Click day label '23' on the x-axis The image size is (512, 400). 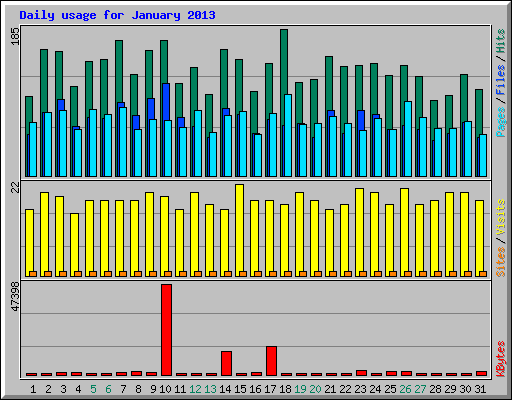(360, 389)
